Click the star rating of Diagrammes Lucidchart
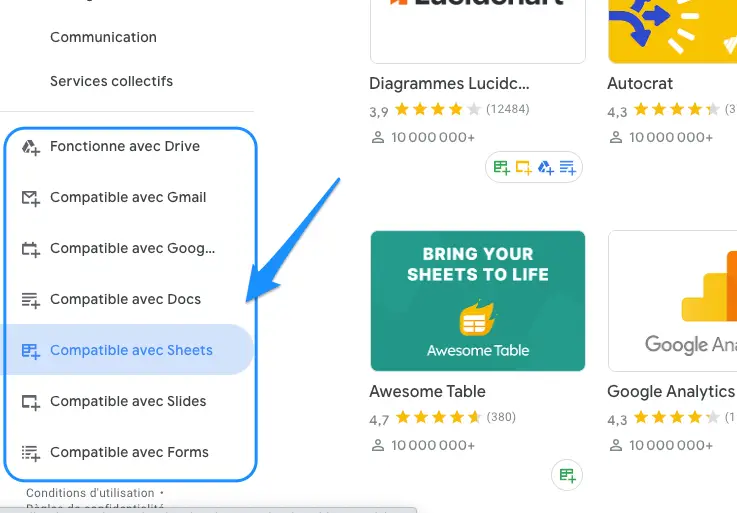 [x=438, y=110]
